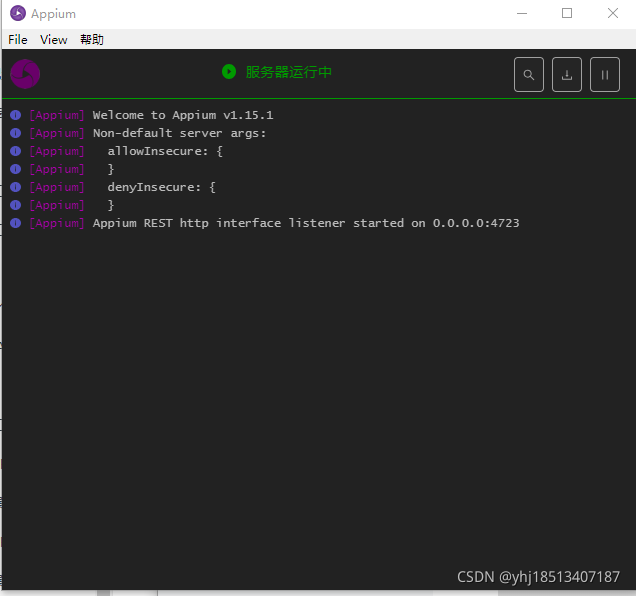Click the green server-running play indicator
Viewport: 636px width, 596px height.
(229, 72)
